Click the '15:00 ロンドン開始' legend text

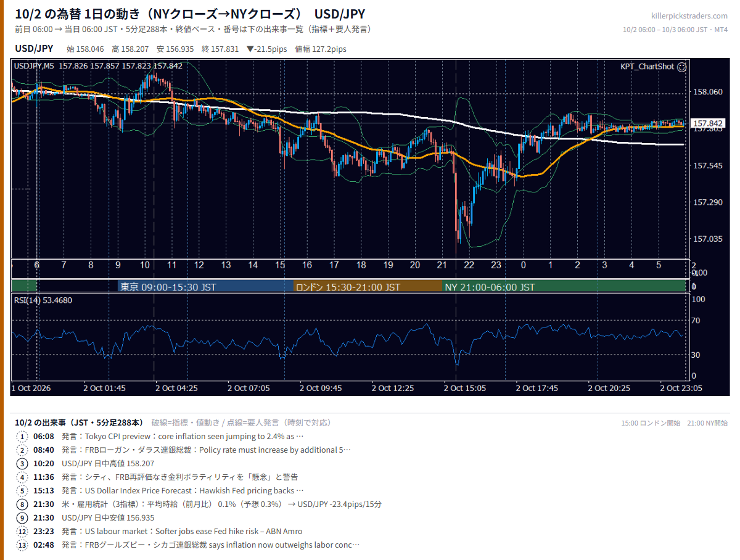click(x=651, y=423)
